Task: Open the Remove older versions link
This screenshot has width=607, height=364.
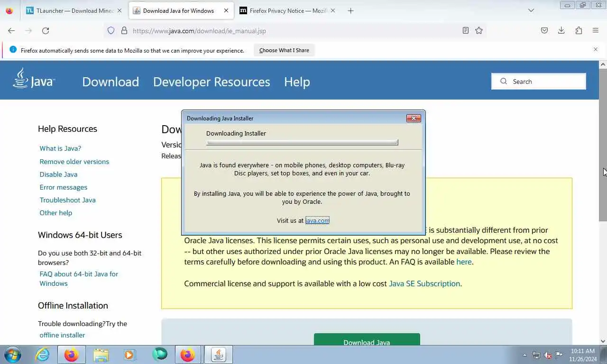Action: coord(74,162)
